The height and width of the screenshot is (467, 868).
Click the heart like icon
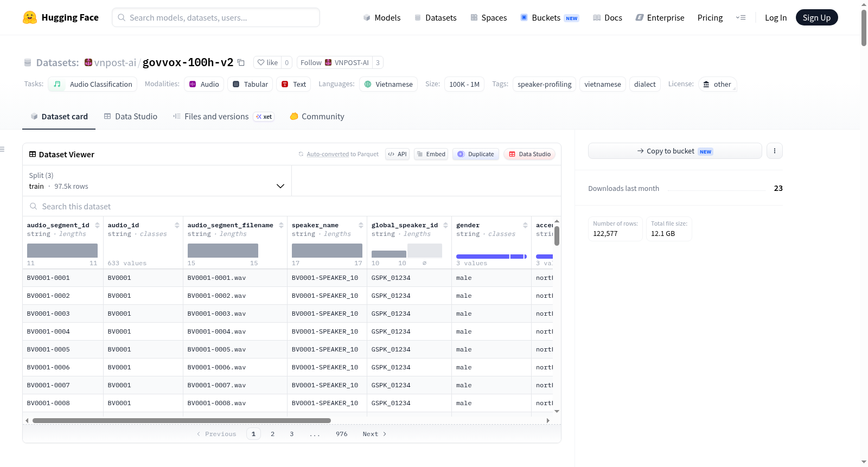[x=261, y=62]
